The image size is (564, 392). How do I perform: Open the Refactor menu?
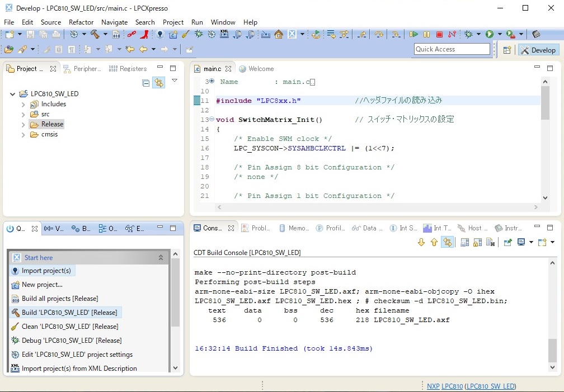click(81, 22)
